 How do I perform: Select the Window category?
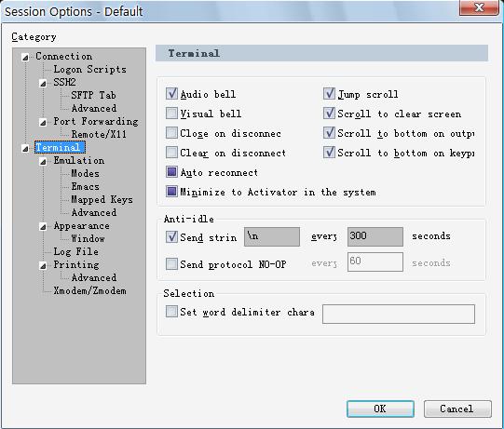pos(88,238)
